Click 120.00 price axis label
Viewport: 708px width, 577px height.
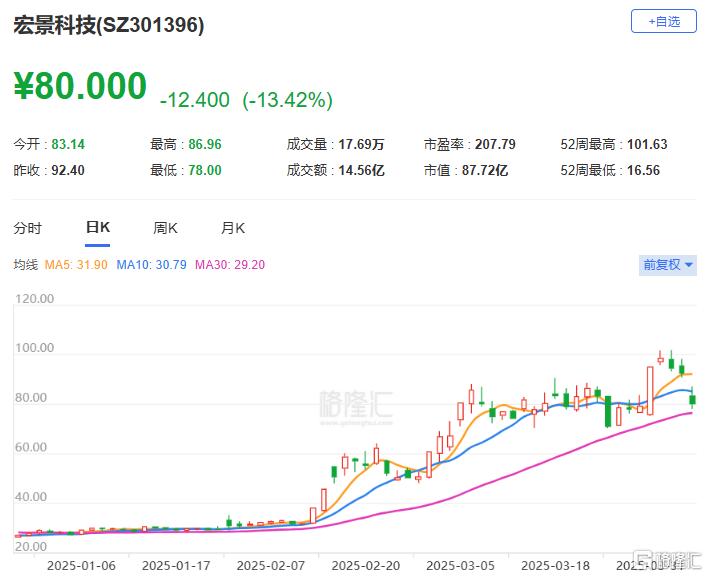34,299
